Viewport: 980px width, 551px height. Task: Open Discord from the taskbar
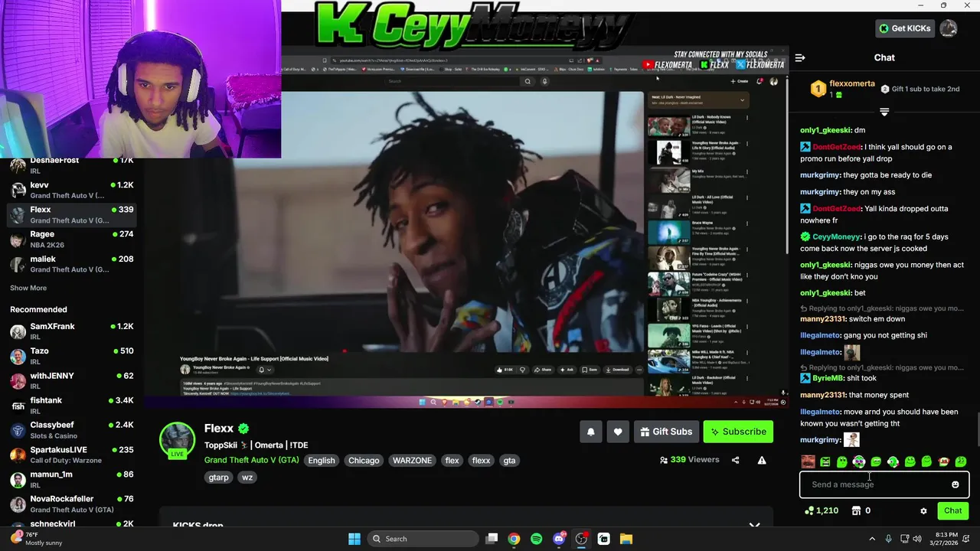(x=559, y=539)
